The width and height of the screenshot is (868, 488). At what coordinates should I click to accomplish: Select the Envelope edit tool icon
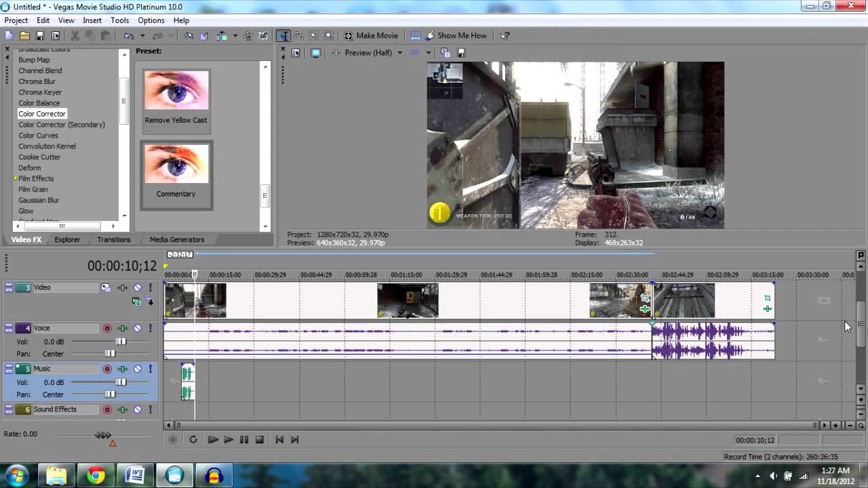(298, 36)
